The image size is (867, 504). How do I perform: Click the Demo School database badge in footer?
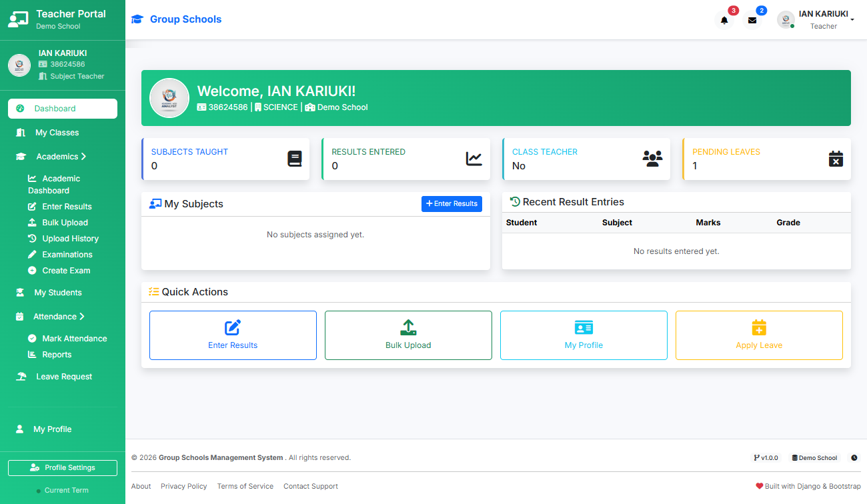pos(814,458)
